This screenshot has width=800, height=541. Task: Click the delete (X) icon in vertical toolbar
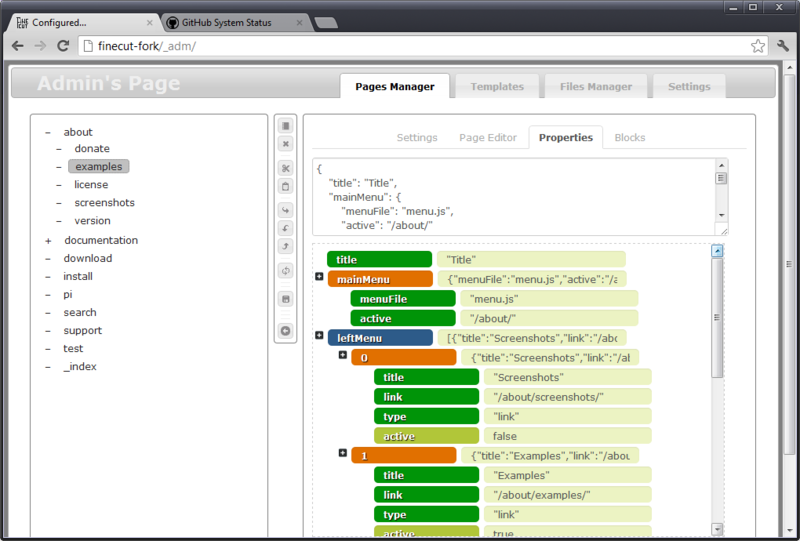(x=286, y=144)
